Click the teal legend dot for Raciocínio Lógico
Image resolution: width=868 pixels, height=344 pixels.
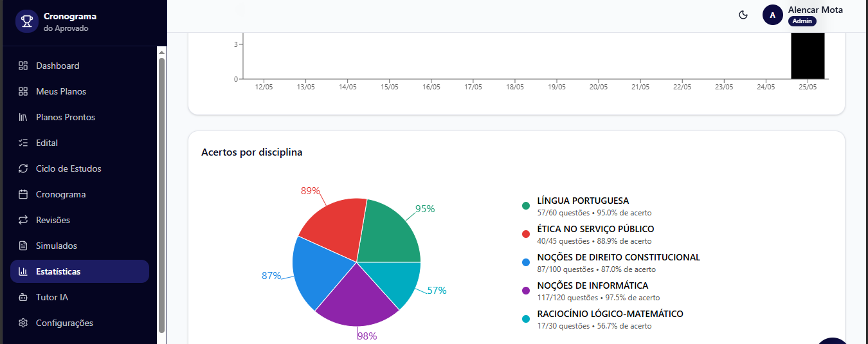tap(526, 319)
